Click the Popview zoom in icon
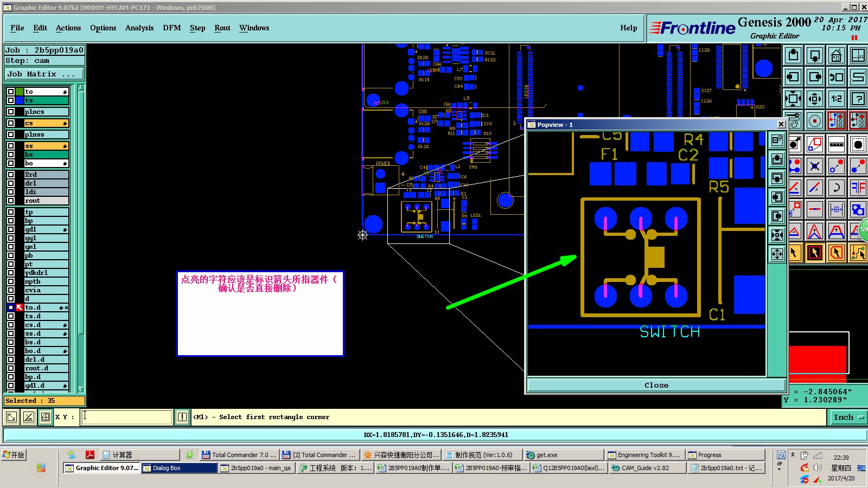The width and height of the screenshot is (868, 488). 777,235
